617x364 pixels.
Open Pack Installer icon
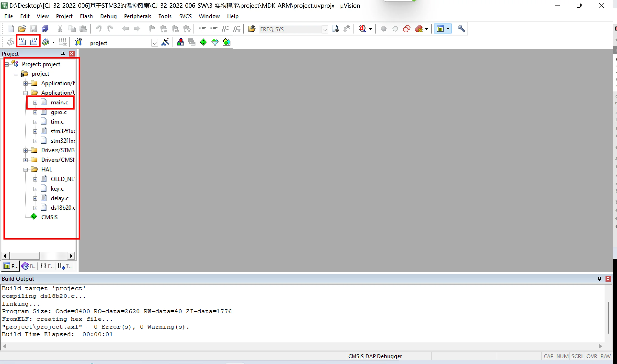[226, 42]
